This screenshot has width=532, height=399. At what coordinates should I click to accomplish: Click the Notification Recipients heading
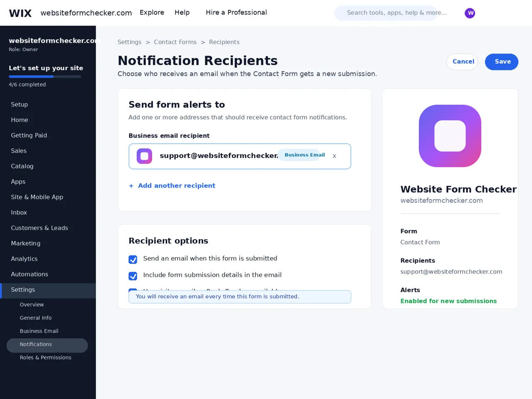[x=197, y=61]
